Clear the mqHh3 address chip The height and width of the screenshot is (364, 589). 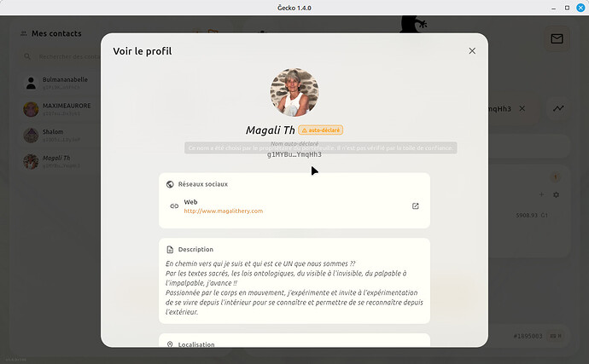[x=522, y=108]
